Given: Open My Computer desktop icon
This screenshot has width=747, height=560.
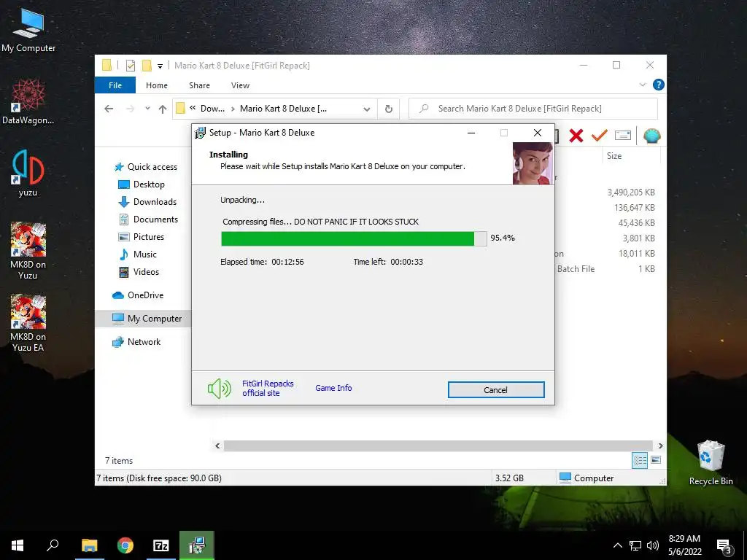Looking at the screenshot, I should 28,30.
